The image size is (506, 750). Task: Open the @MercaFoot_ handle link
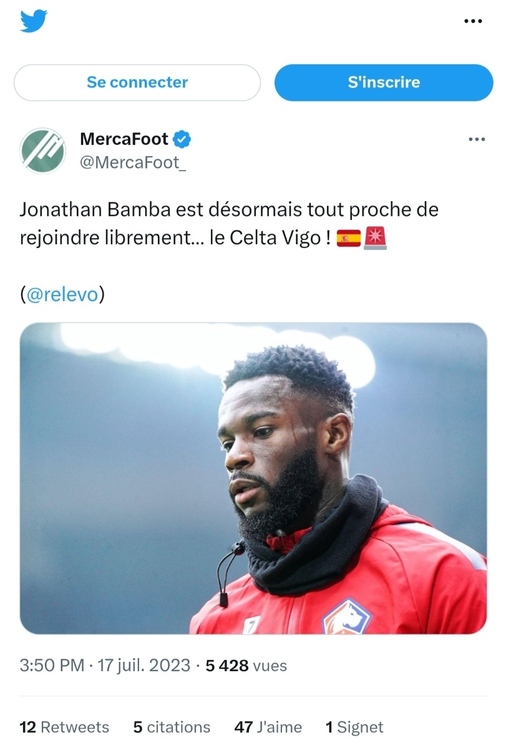point(132,163)
